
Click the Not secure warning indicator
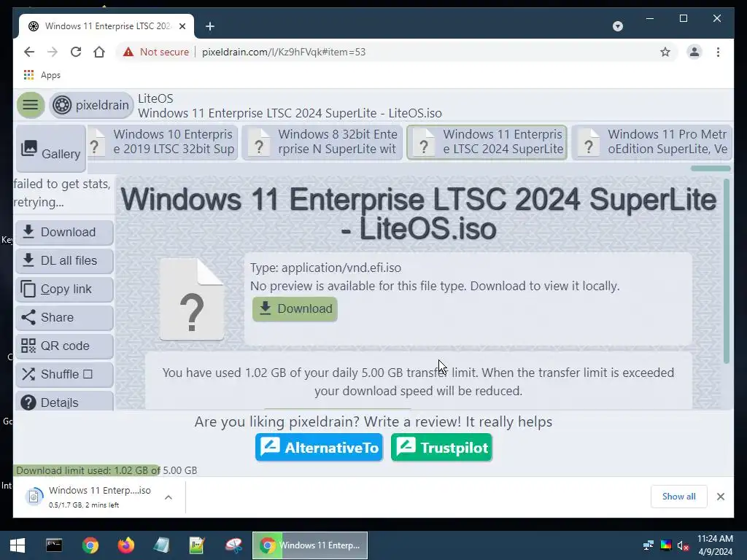156,52
